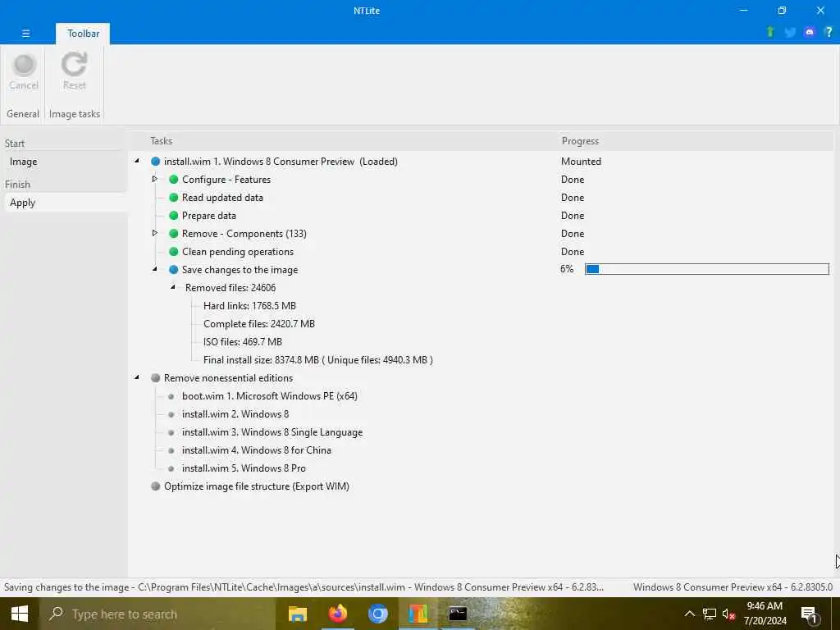Screen dimensions: 840x630
Task: Click green dot beside Remove - Components
Action: click(174, 234)
